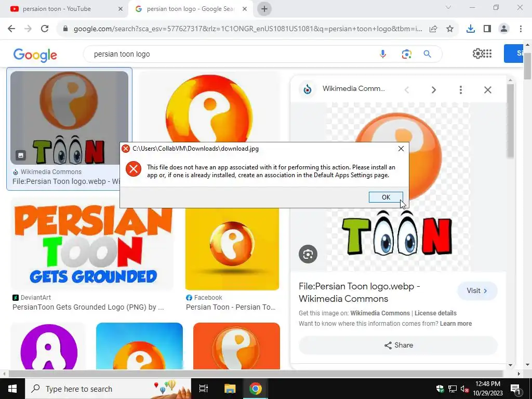The image size is (532, 399).
Task: Open Chrome three-dot menu
Action: 521,29
